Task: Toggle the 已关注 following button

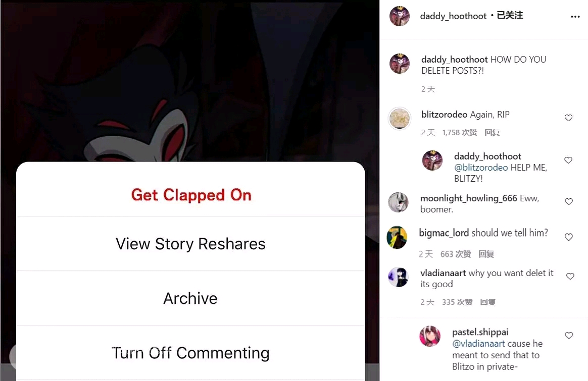Action: [510, 15]
